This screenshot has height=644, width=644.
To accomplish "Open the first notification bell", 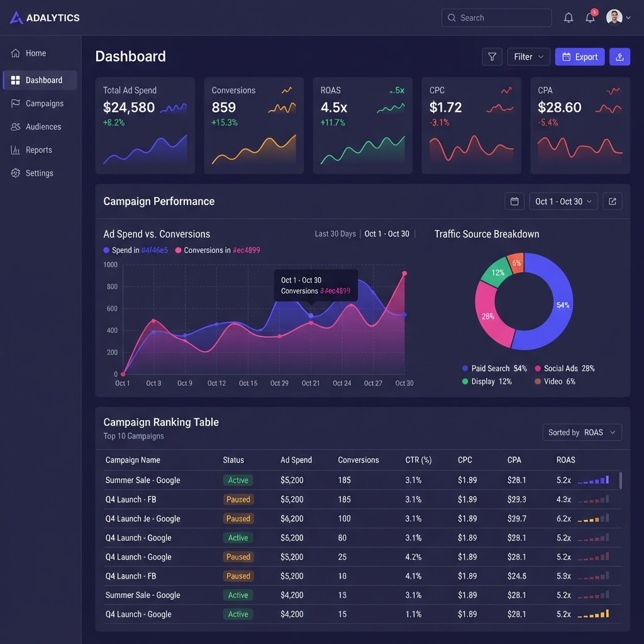I will (569, 18).
